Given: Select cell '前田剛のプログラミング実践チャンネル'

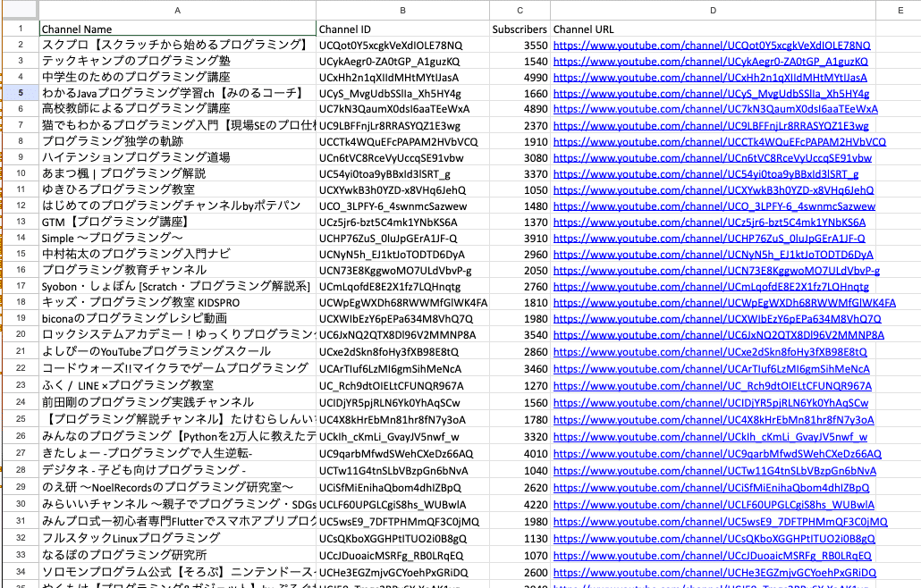Looking at the screenshot, I should coord(177,402).
